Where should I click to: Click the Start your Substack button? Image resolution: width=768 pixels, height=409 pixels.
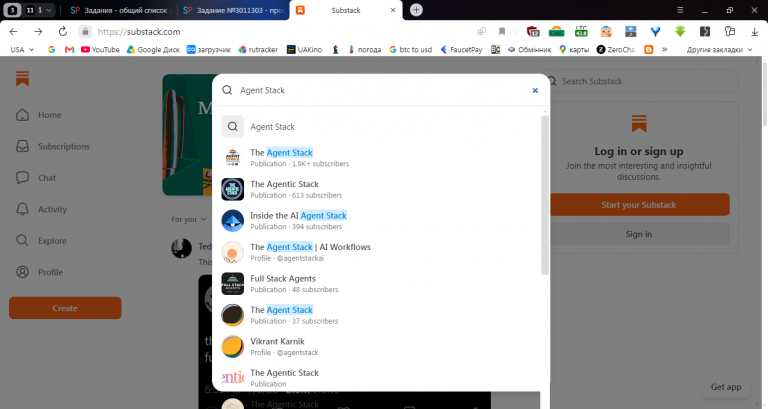click(x=639, y=205)
